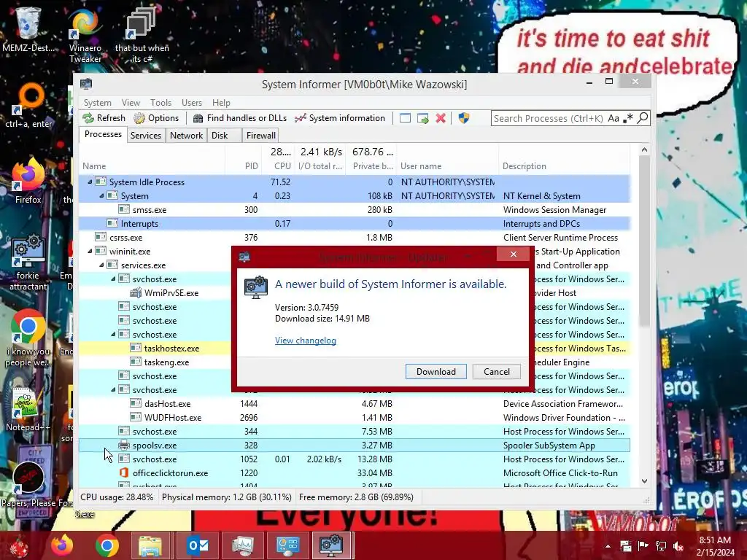
Task: Click the taskbar volume icon
Action: (678, 546)
